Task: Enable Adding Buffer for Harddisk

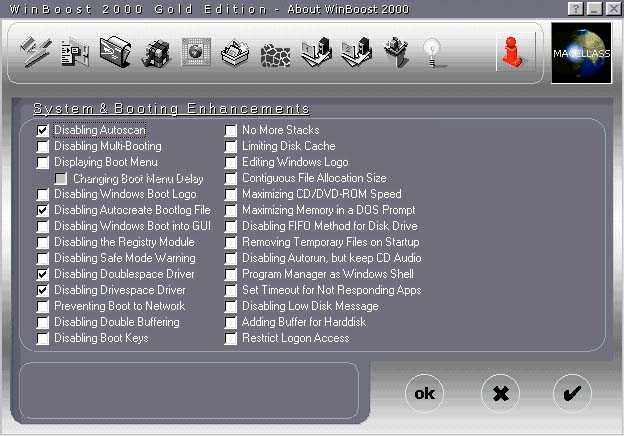Action: [230, 322]
